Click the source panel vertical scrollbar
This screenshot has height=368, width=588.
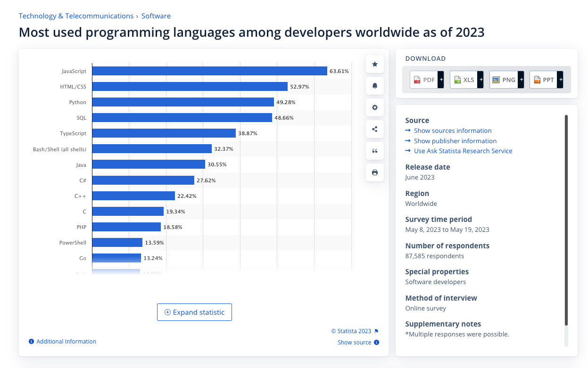pos(566,219)
